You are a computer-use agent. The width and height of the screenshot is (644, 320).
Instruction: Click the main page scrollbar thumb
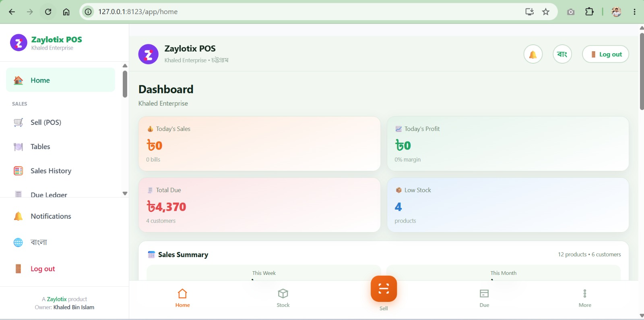pos(642,71)
